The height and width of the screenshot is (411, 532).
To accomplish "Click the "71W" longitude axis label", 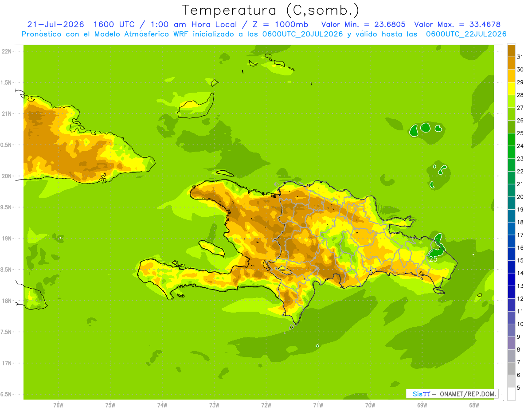I will 318,405.
